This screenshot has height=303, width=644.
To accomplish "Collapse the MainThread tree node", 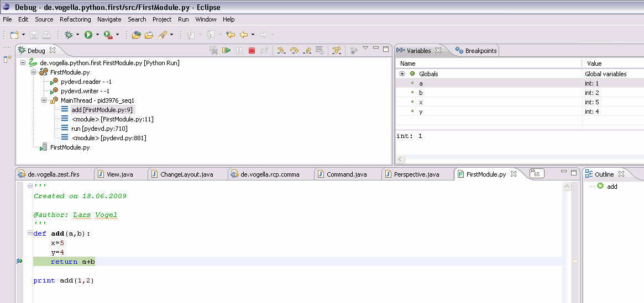I will click(x=44, y=100).
